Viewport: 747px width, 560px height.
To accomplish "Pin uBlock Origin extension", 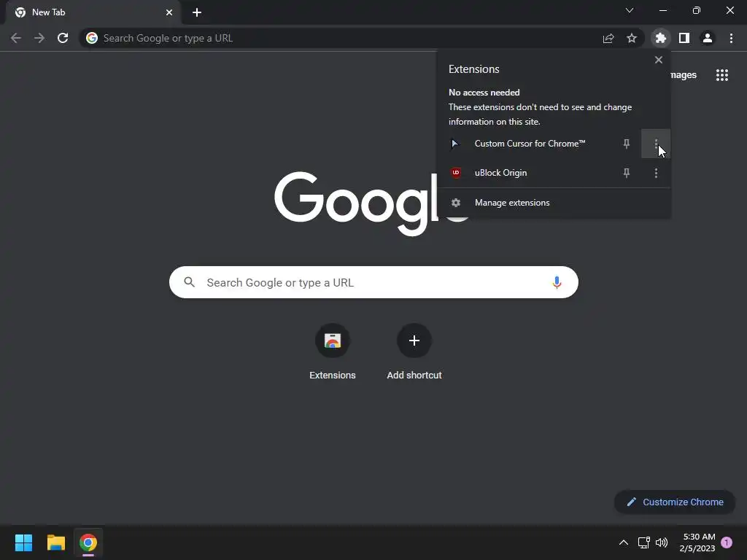I will pyautogui.click(x=627, y=173).
